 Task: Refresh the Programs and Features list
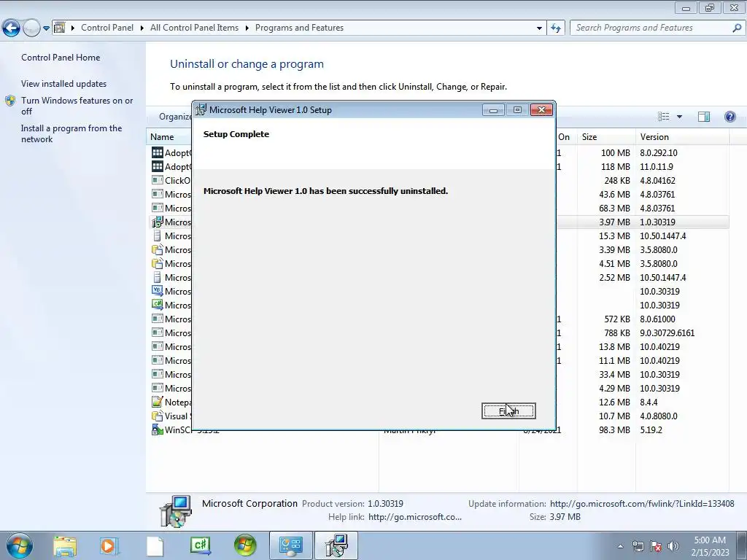tap(555, 28)
